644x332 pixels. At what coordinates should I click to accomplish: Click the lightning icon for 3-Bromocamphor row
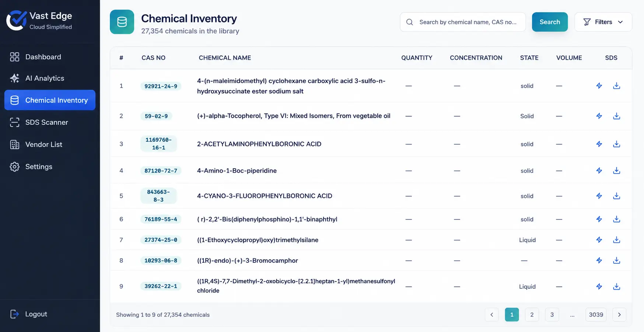pos(599,260)
